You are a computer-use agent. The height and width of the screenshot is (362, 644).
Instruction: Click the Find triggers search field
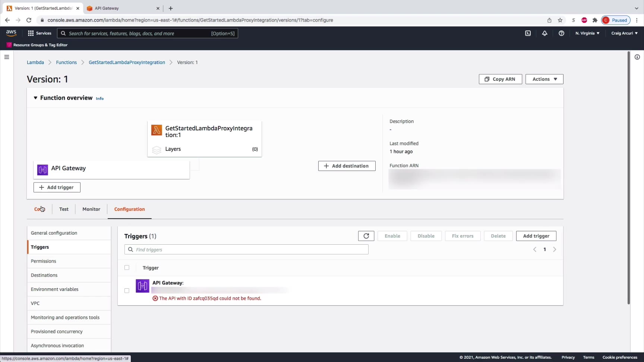246,250
